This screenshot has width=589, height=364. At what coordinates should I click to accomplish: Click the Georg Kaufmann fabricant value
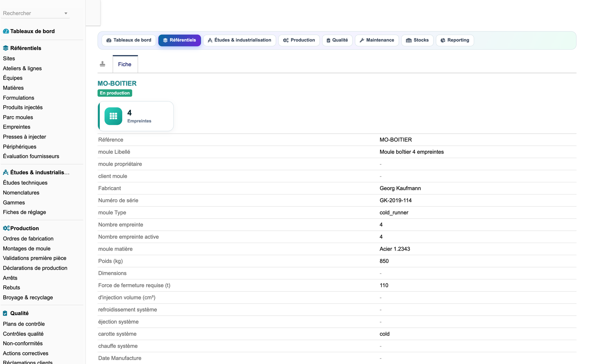click(400, 188)
